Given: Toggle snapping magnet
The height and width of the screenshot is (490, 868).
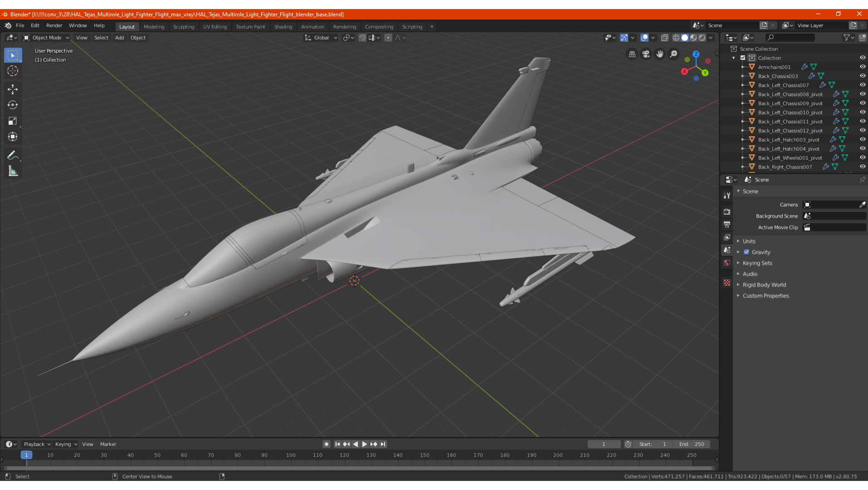Looking at the screenshot, I should tap(362, 38).
